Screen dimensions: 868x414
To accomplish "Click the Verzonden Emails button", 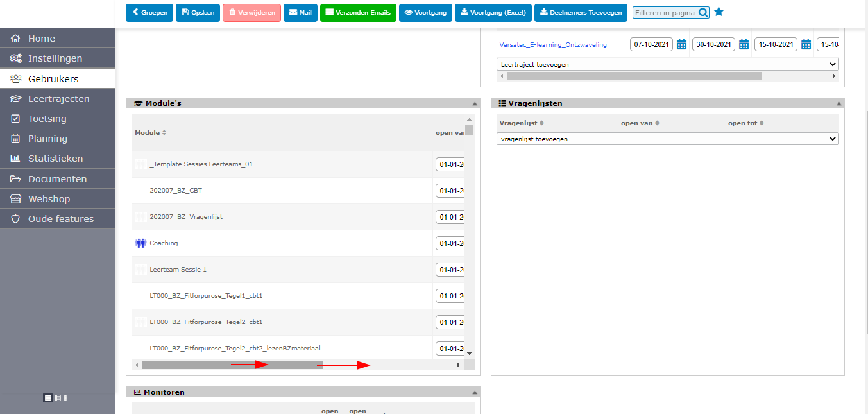I will (358, 13).
